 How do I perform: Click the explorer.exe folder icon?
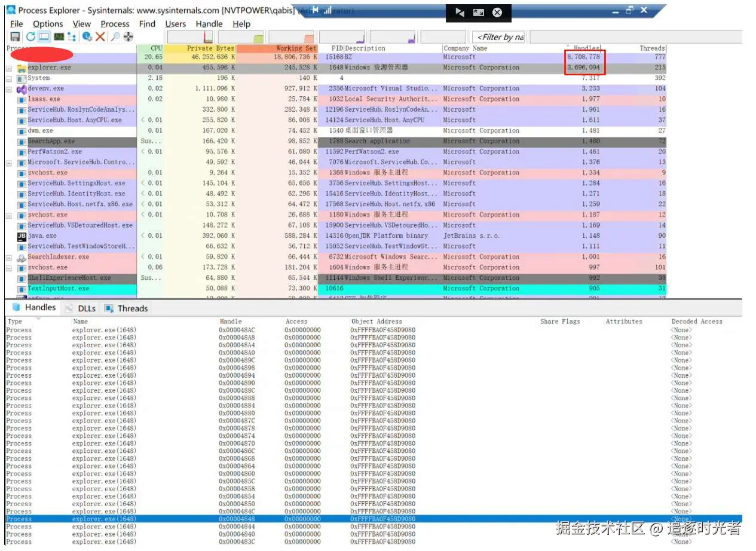click(22, 68)
